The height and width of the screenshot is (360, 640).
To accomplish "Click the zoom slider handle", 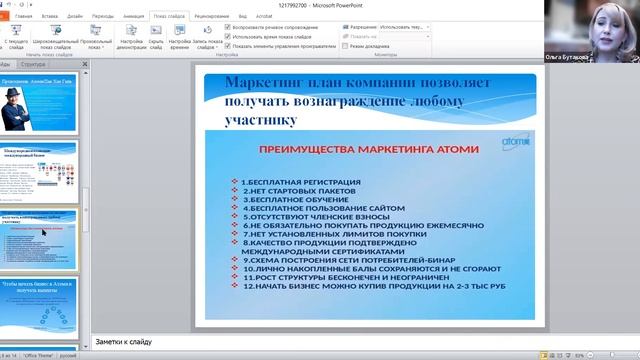I will click(612, 356).
